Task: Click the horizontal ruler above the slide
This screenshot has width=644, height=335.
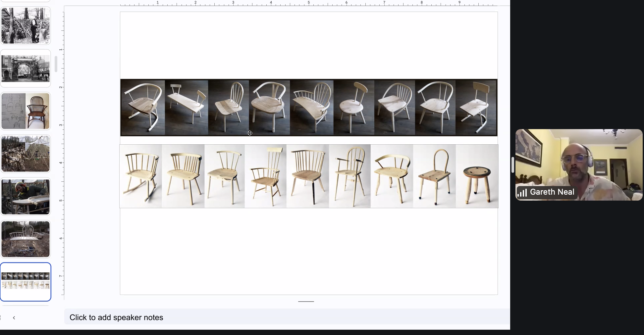Action: [308, 3]
